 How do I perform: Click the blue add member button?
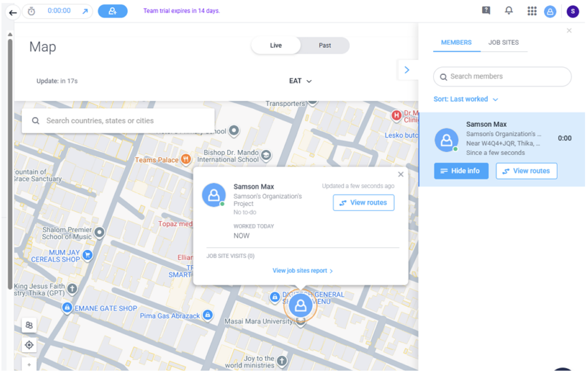113,11
